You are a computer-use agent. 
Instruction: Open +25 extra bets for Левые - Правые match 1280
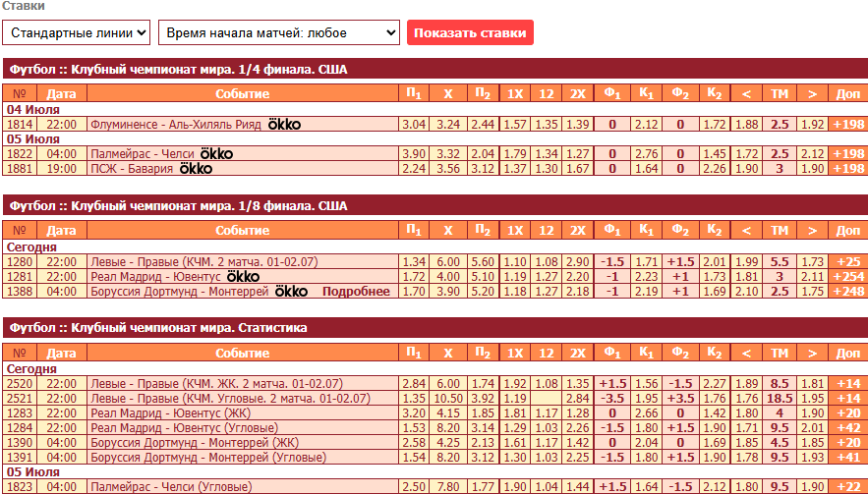(848, 261)
